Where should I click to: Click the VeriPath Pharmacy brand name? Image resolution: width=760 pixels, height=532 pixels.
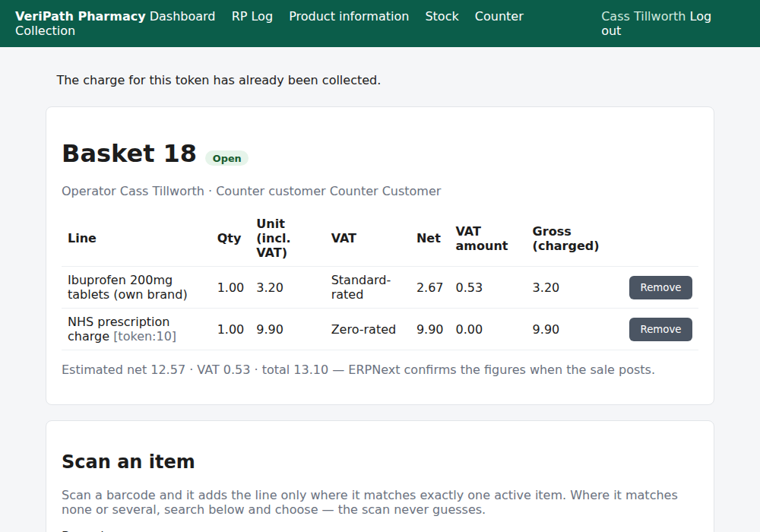(81, 16)
